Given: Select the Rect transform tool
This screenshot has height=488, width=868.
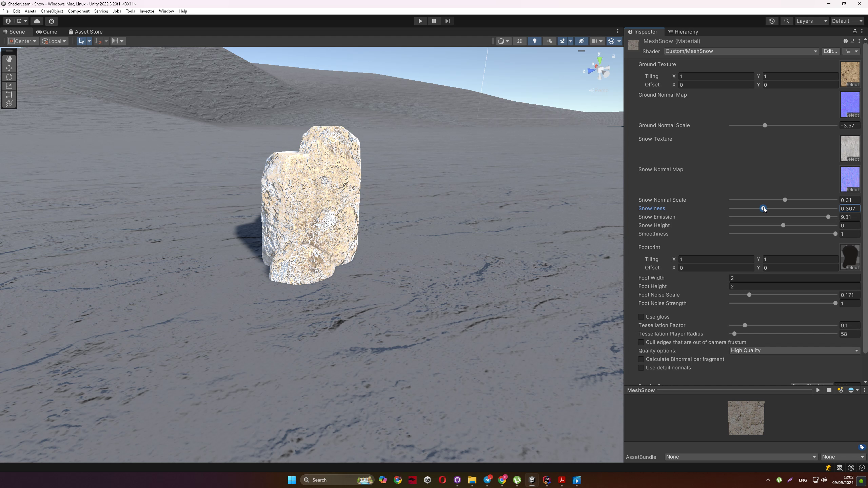Looking at the screenshot, I should [9, 95].
